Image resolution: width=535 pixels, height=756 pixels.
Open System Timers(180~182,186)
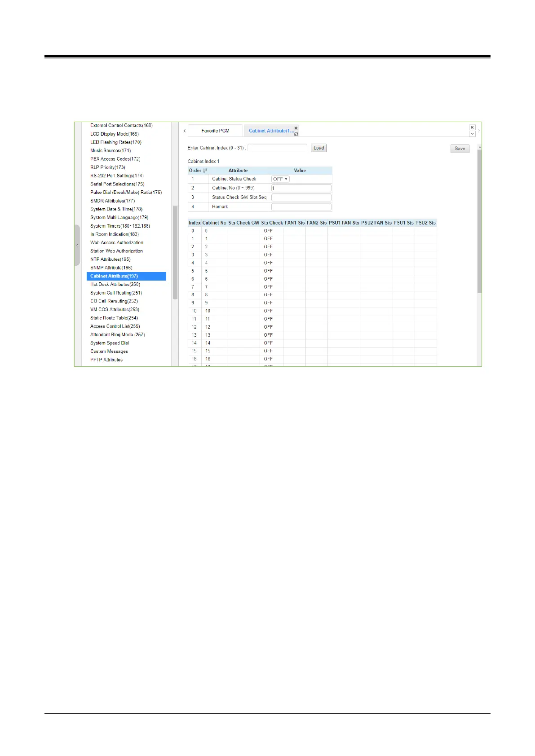(120, 226)
